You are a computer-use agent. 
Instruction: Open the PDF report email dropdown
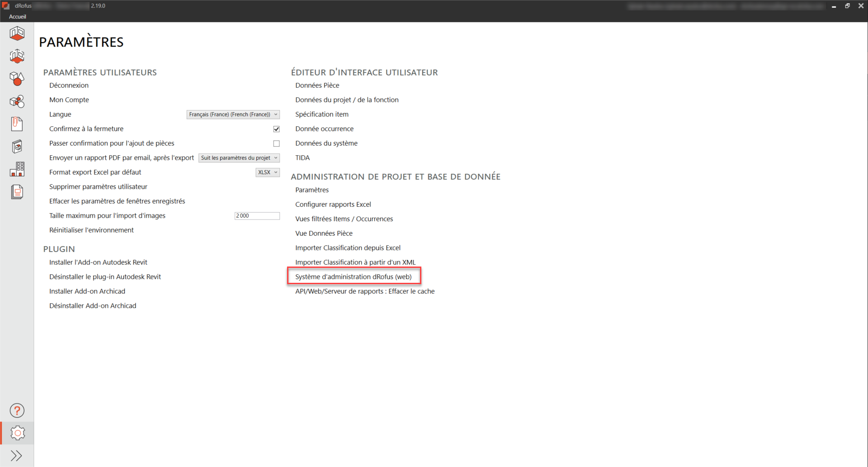pyautogui.click(x=239, y=158)
